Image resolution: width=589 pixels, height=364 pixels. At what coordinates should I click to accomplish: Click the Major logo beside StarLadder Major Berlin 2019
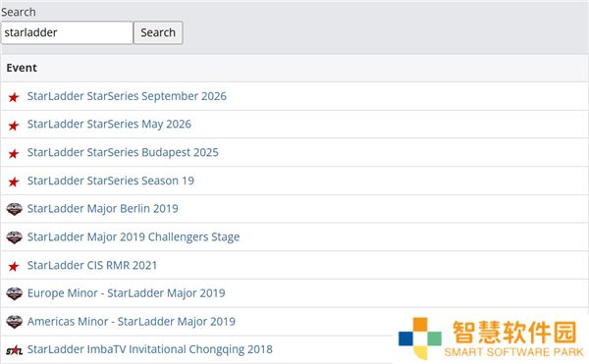tap(15, 209)
